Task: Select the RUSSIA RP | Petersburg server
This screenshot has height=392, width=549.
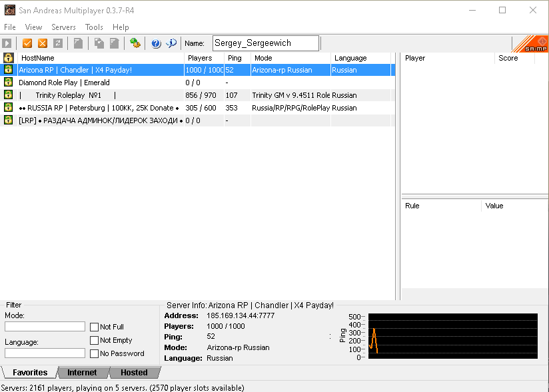Action: click(197, 108)
